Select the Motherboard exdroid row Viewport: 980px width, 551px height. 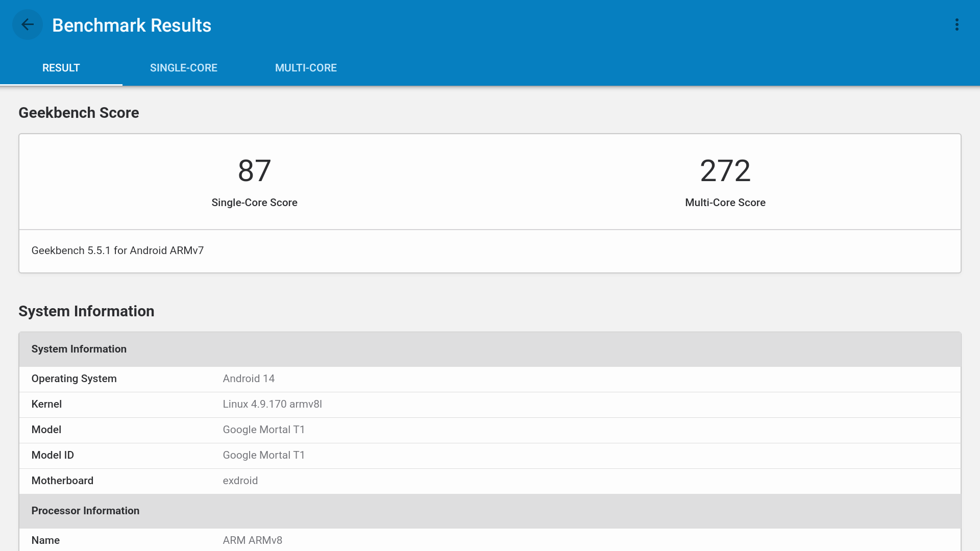tap(240, 481)
